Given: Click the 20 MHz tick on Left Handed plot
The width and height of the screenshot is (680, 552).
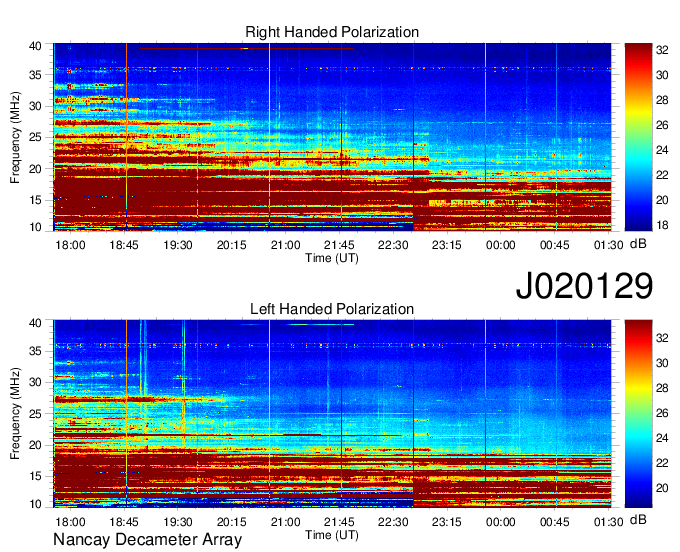Looking at the screenshot, I should 36,445.
